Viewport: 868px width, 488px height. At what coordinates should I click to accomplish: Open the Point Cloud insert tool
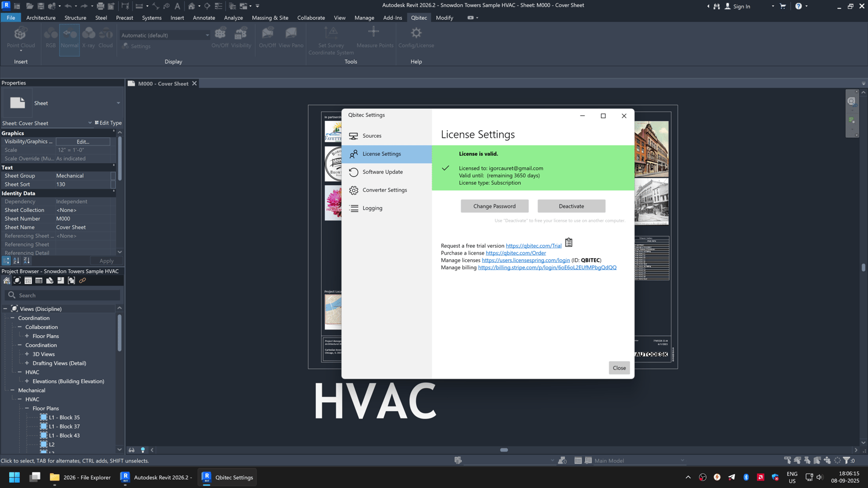20,38
